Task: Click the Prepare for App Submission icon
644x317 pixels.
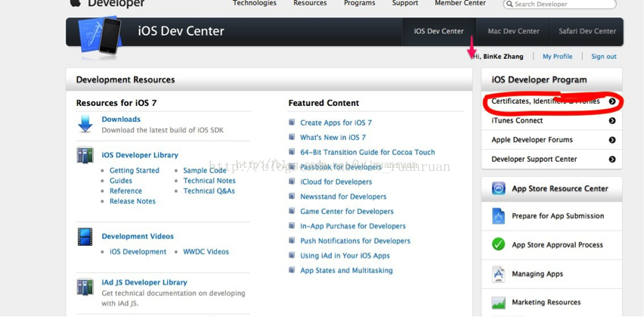Action: click(x=498, y=216)
